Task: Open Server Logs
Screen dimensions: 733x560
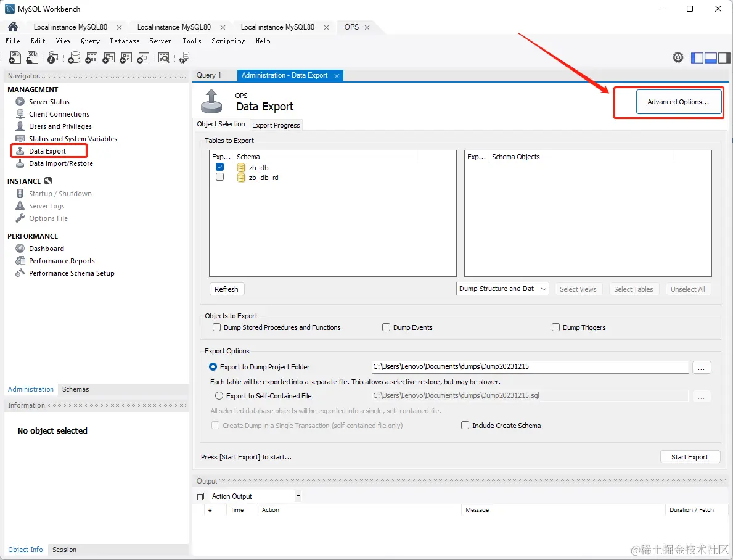Action: (46, 206)
